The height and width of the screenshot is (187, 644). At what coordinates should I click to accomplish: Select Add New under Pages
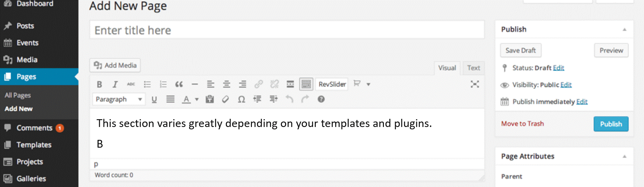[x=18, y=109]
